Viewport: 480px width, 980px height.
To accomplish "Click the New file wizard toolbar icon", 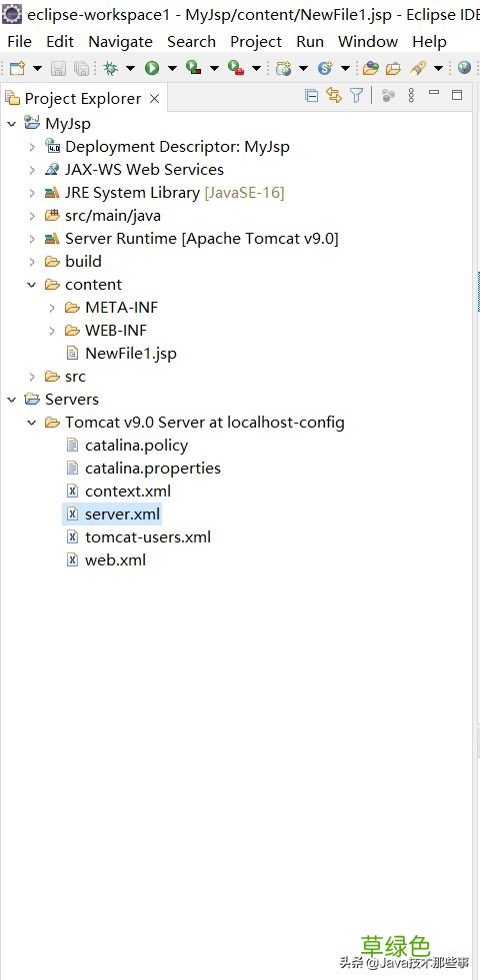I will tap(17, 68).
